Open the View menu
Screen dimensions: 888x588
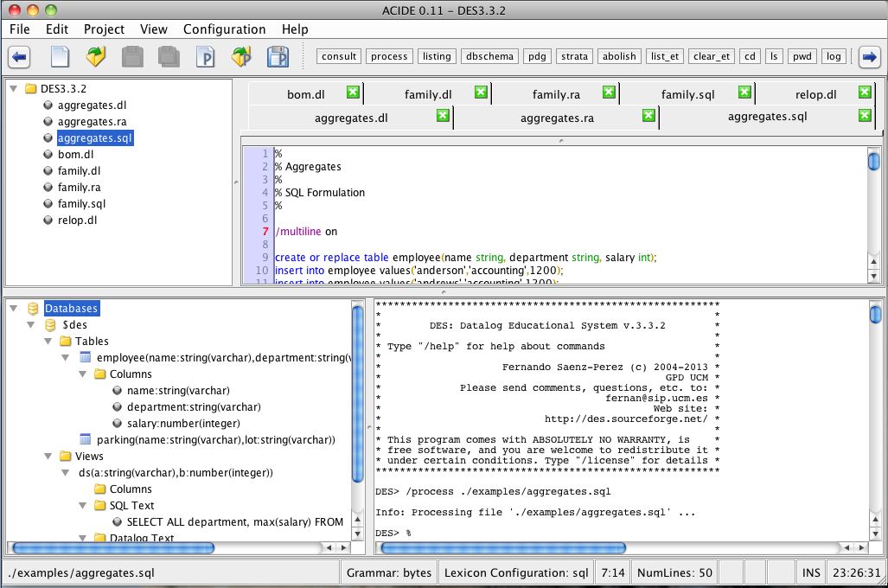pos(153,29)
